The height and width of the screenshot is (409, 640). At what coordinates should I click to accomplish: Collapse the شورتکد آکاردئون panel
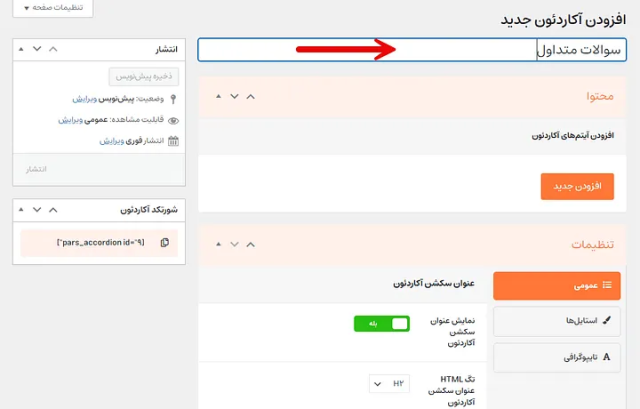(x=53, y=210)
